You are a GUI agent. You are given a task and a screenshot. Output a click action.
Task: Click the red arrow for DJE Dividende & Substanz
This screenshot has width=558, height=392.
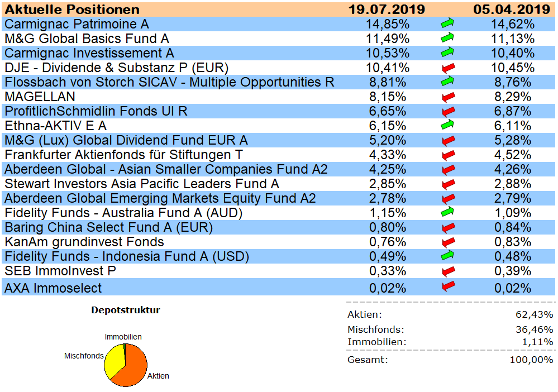[x=447, y=68]
